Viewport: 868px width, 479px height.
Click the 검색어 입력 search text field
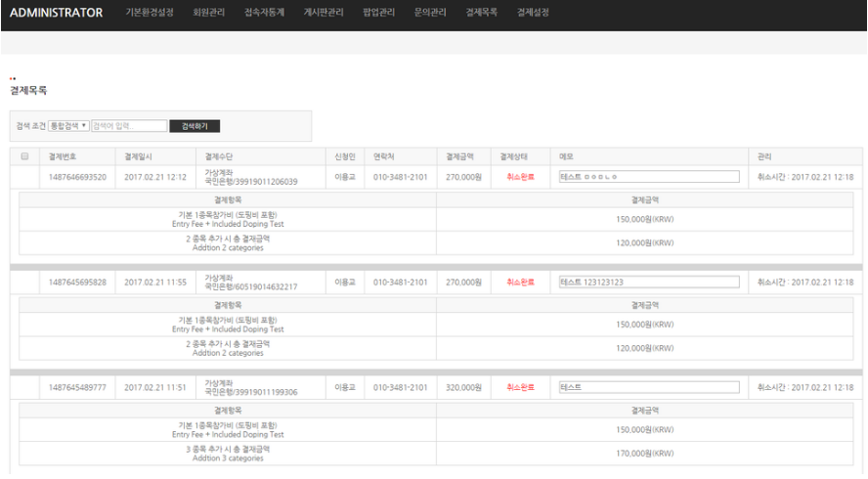pyautogui.click(x=127, y=126)
